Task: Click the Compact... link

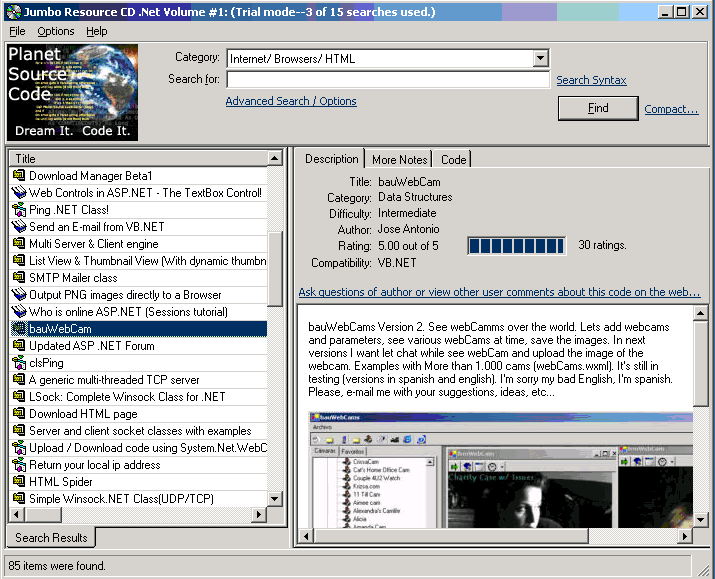Action: point(671,109)
